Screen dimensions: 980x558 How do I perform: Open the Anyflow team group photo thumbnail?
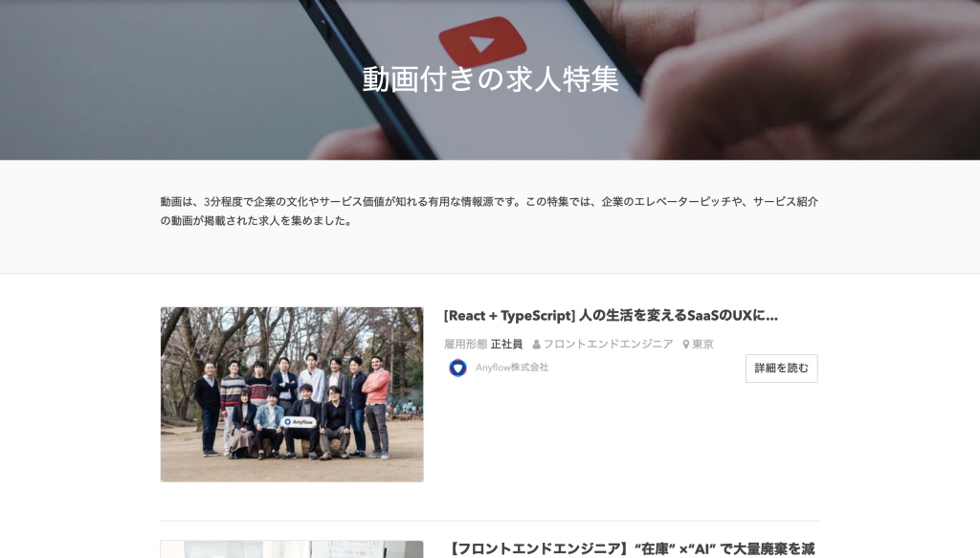coord(292,394)
